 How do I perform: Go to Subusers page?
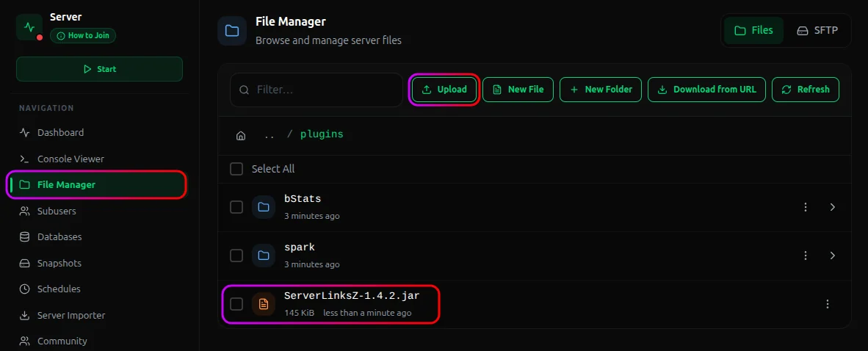pos(48,211)
